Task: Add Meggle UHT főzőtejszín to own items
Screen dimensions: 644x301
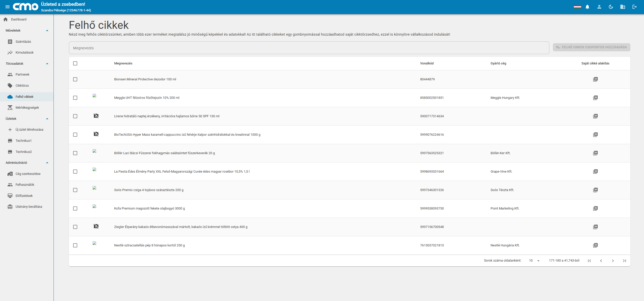Action: tap(595, 98)
